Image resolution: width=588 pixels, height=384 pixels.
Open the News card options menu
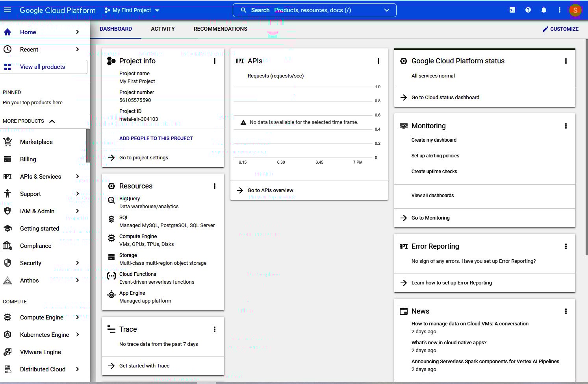point(566,311)
